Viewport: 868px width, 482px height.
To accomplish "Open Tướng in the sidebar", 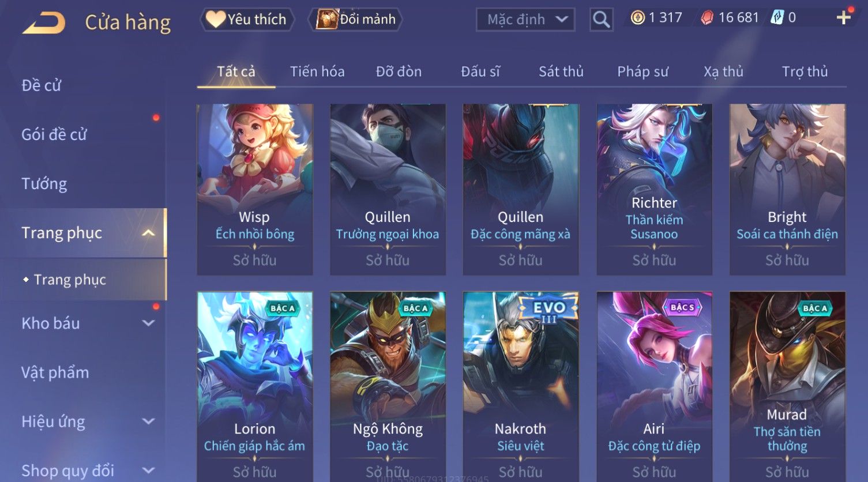I will click(x=44, y=184).
